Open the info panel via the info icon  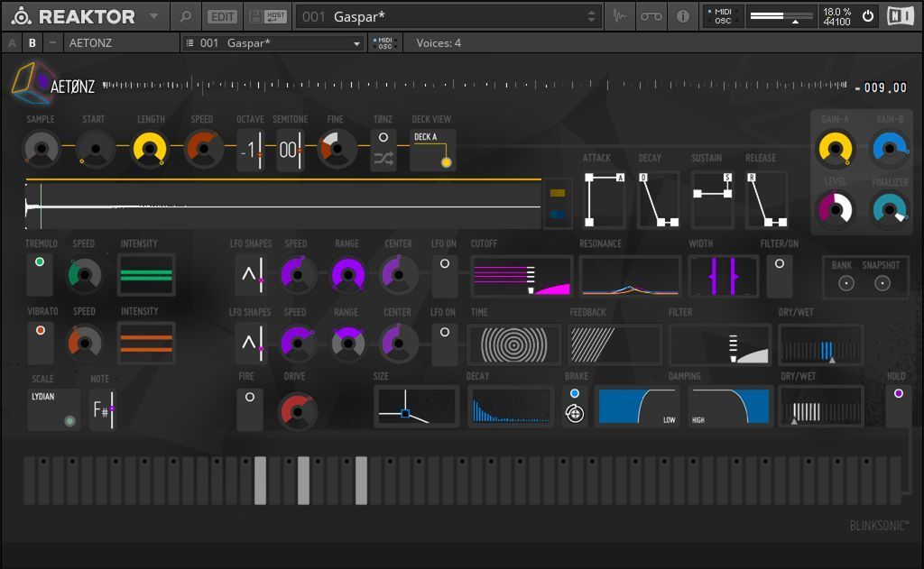683,16
